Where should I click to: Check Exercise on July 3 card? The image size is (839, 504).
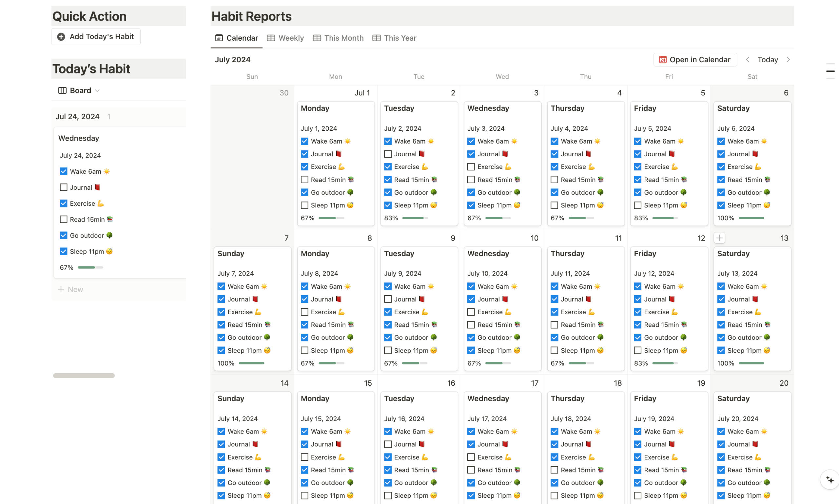click(x=471, y=167)
